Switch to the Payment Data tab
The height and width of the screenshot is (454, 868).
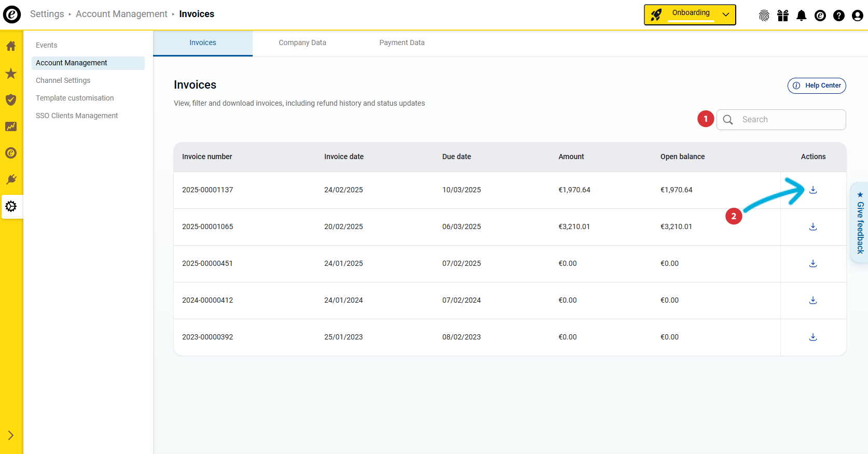click(x=402, y=43)
